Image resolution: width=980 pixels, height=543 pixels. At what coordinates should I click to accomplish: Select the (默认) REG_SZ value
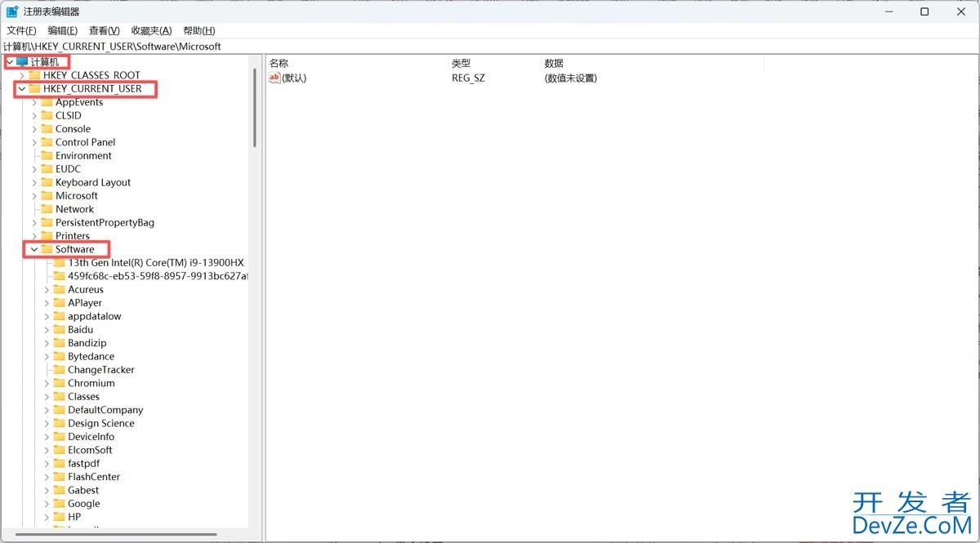point(295,78)
